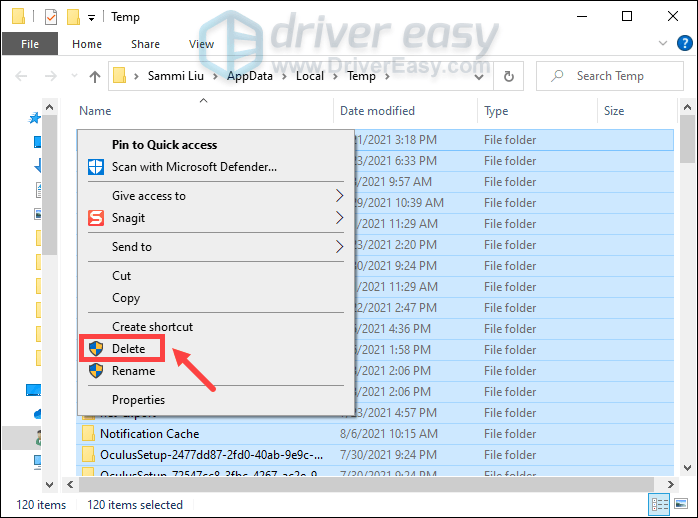The height and width of the screenshot is (518, 698).
Task: Click the title bar folder icon
Action: tap(18, 16)
